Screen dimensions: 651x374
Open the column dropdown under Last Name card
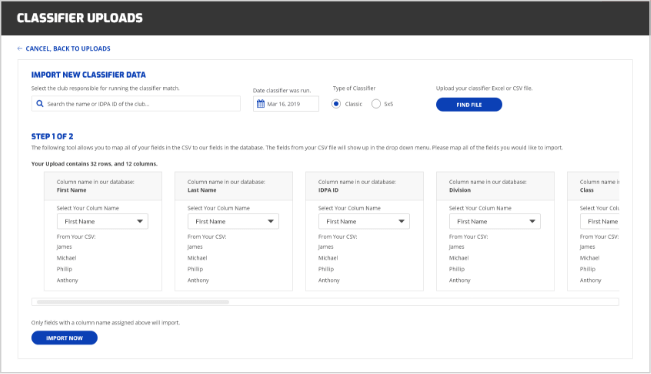(233, 221)
